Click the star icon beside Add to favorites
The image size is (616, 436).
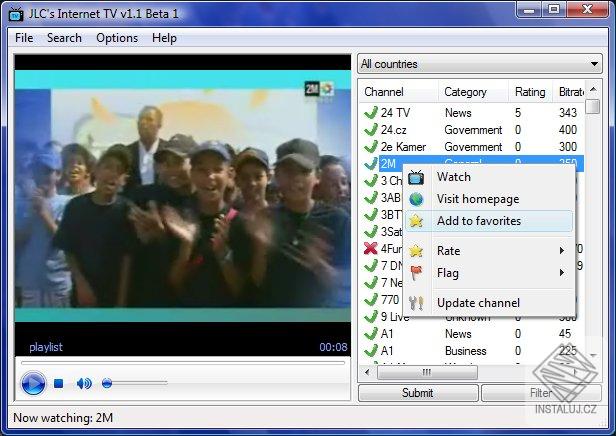(416, 221)
